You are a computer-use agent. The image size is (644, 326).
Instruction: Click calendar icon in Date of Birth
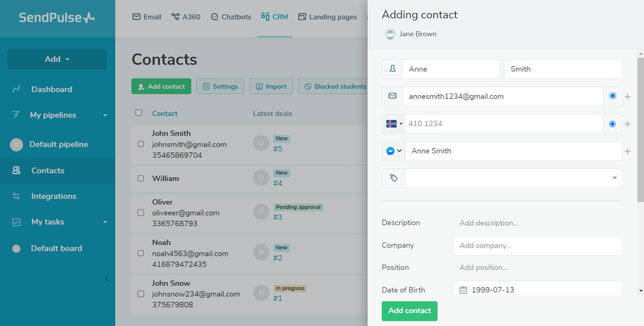[463, 290]
